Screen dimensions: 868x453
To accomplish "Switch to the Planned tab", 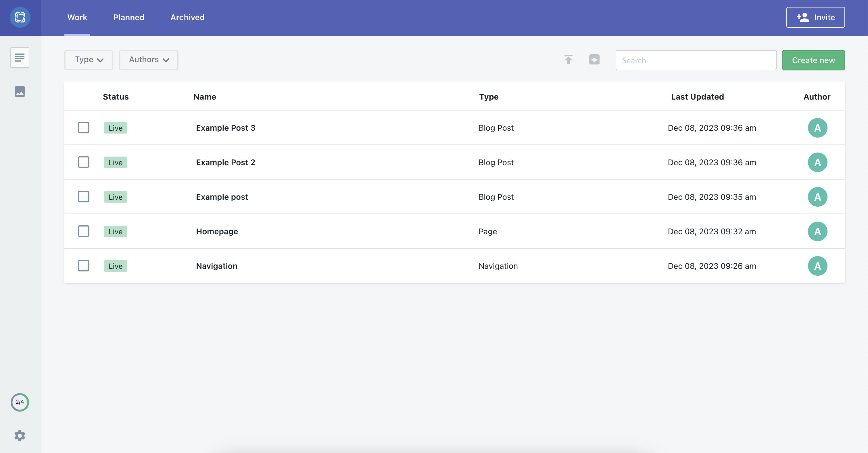I will coord(128,17).
